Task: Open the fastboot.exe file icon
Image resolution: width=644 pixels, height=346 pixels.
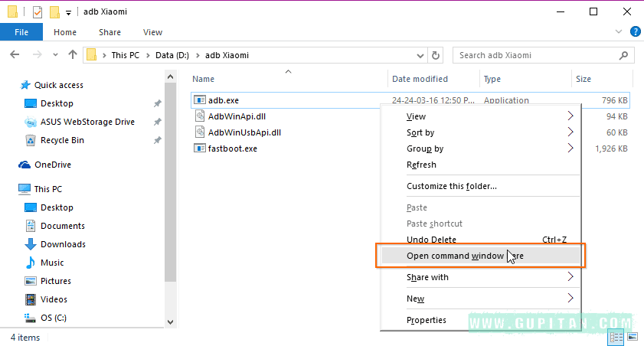Action: point(200,149)
